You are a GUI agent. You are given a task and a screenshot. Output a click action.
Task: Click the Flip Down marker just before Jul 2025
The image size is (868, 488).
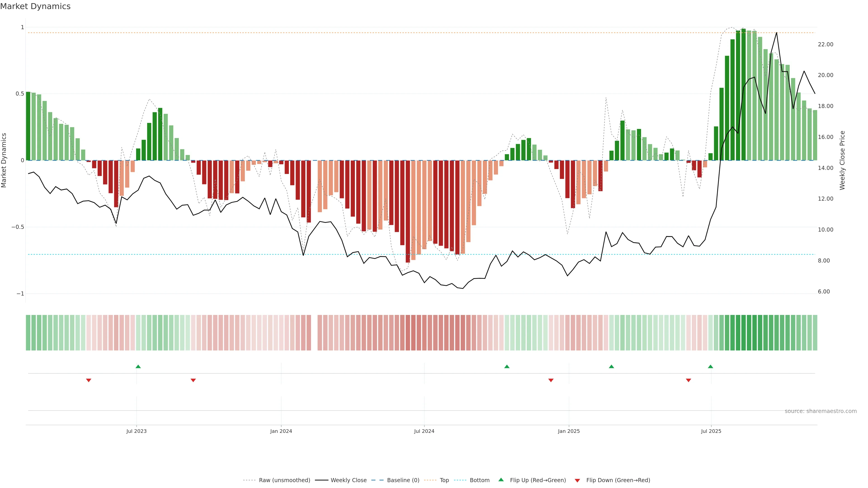688,380
